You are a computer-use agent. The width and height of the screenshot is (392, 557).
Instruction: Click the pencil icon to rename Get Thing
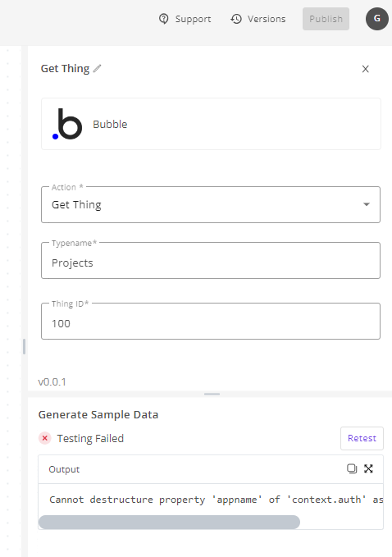[x=98, y=69]
